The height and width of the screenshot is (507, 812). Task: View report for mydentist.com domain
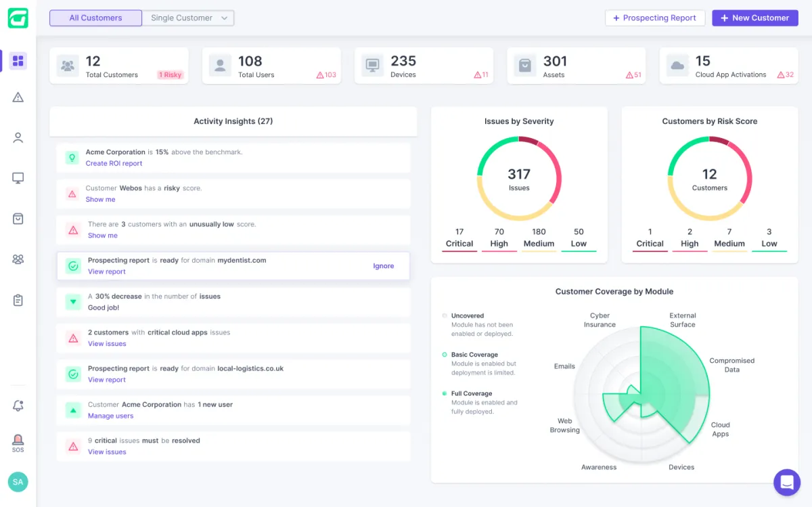107,271
